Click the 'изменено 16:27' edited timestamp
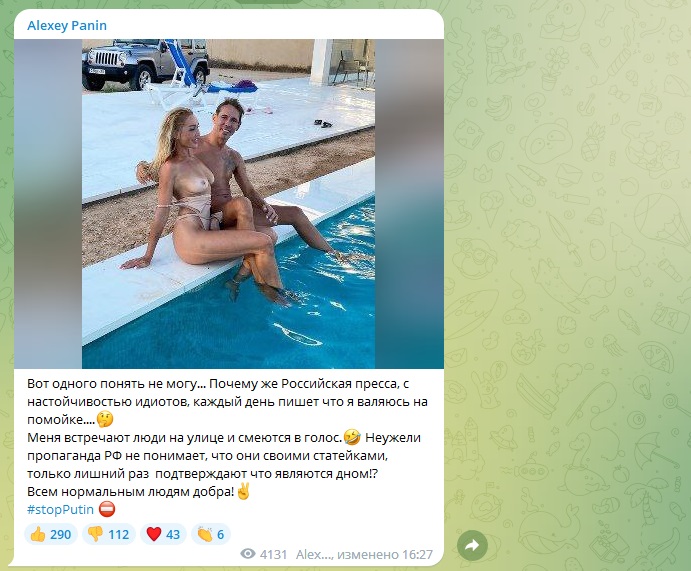This screenshot has width=691, height=571. pos(385,554)
